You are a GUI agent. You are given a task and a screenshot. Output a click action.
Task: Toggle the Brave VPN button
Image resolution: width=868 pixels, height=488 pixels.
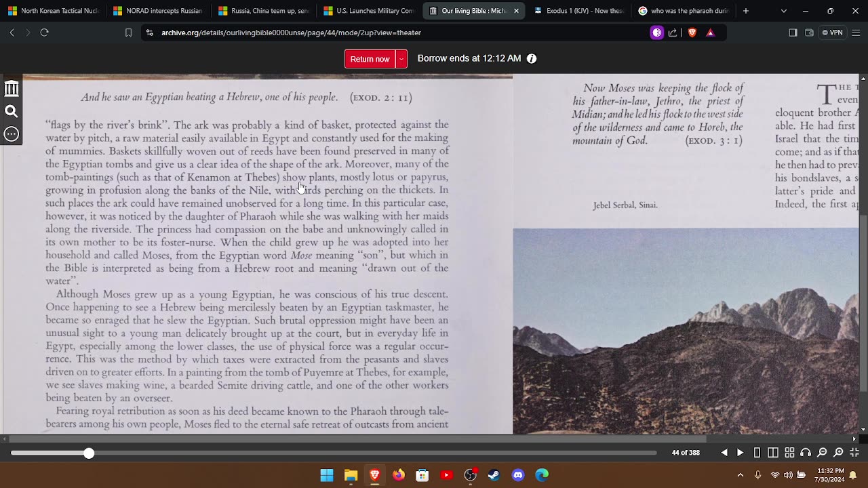[832, 33]
